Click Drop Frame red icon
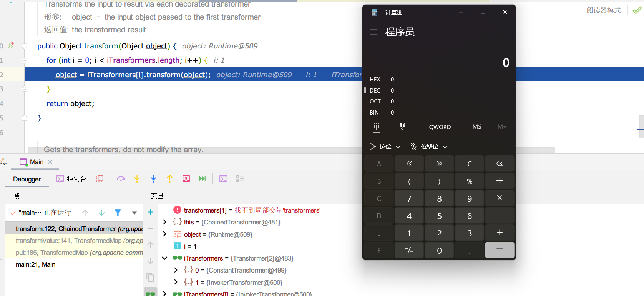Screen dimensions: 644x296 coord(186,178)
